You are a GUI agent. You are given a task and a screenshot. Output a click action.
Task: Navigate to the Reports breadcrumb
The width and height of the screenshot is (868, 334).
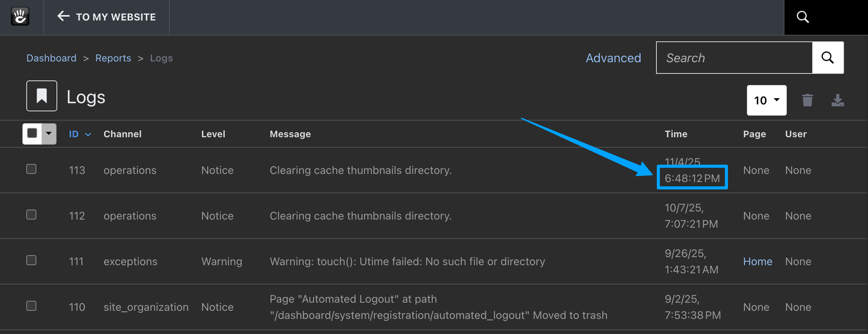click(x=113, y=58)
